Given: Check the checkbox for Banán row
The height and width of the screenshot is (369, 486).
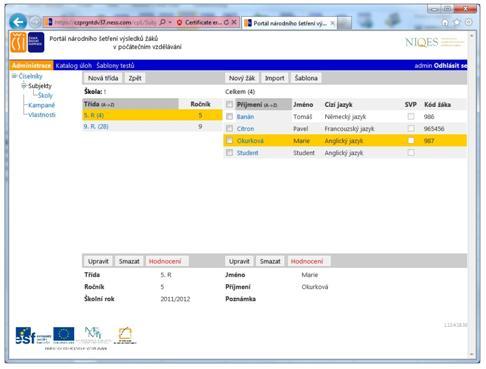Looking at the screenshot, I should (x=229, y=116).
